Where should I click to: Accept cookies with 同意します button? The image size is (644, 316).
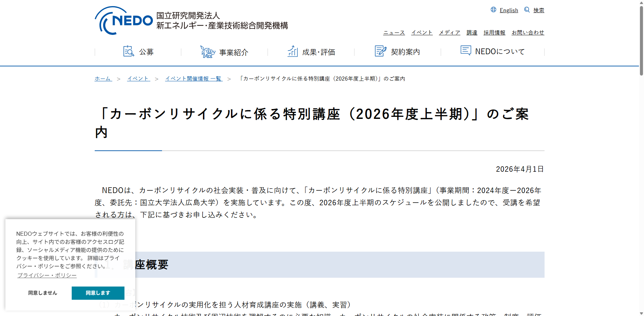(x=98, y=293)
